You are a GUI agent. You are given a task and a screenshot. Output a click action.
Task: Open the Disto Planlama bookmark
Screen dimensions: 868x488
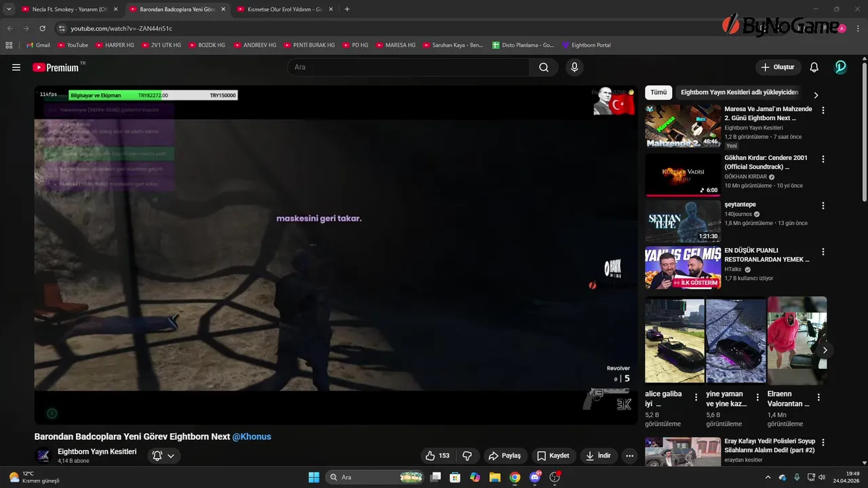pyautogui.click(x=523, y=45)
